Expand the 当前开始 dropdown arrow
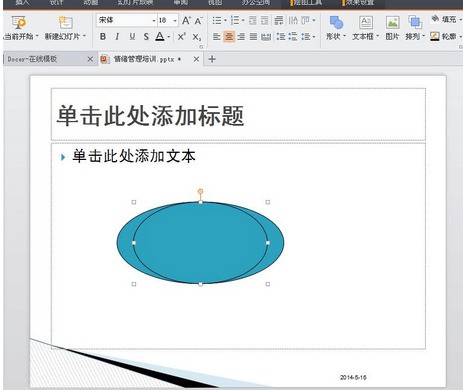463x390 pixels. (37, 36)
